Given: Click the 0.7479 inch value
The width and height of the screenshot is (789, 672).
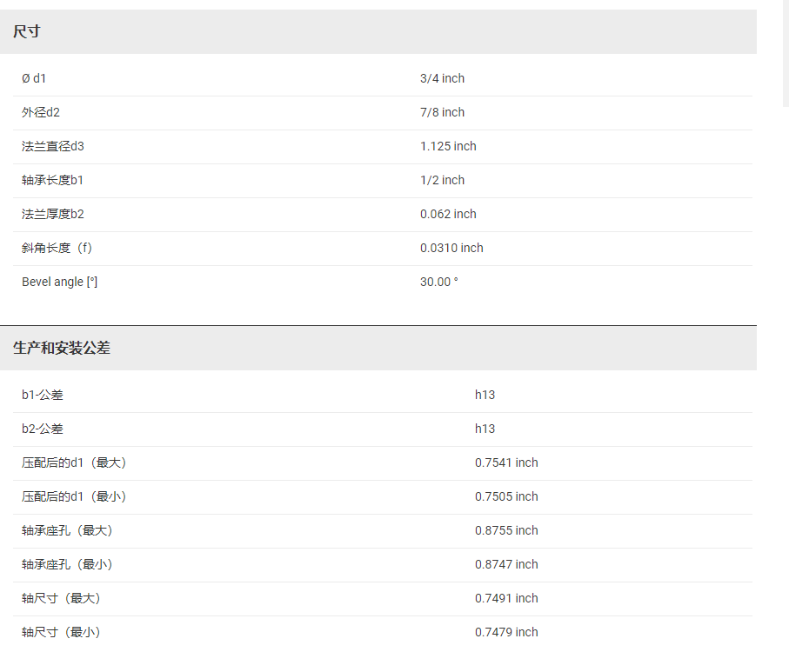Looking at the screenshot, I should [506, 633].
